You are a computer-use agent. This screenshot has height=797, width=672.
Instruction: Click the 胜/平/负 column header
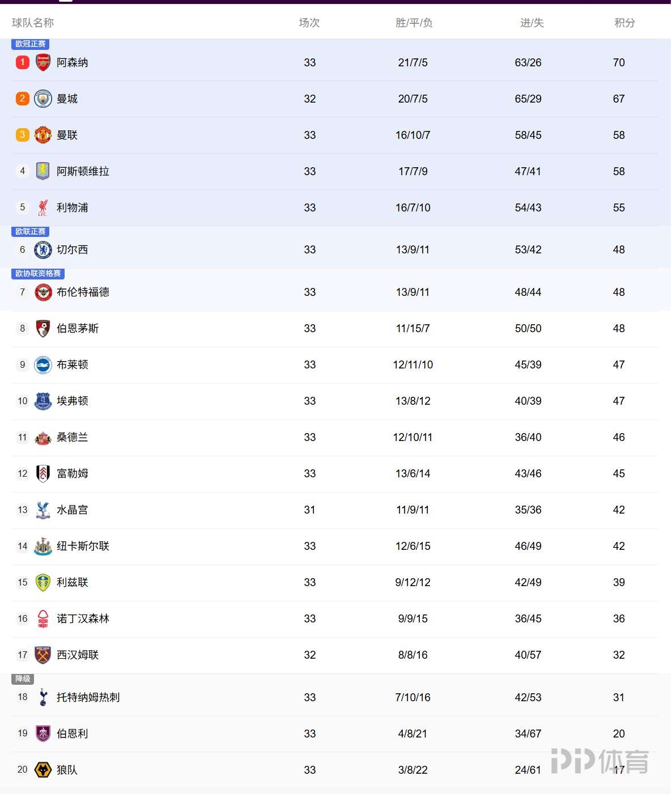(414, 23)
